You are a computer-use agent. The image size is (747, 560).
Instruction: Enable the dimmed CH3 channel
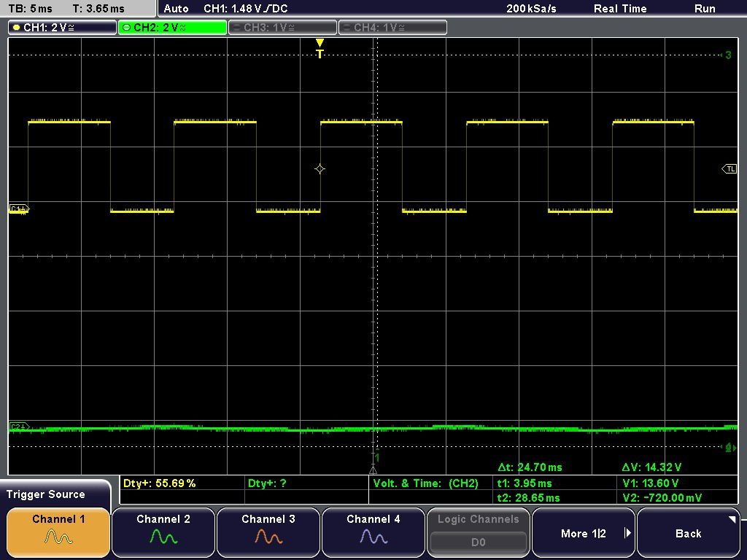281,27
